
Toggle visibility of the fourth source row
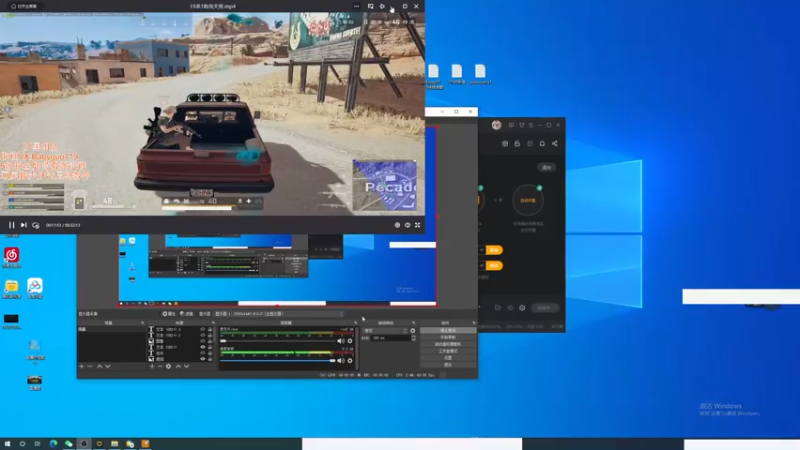(203, 347)
